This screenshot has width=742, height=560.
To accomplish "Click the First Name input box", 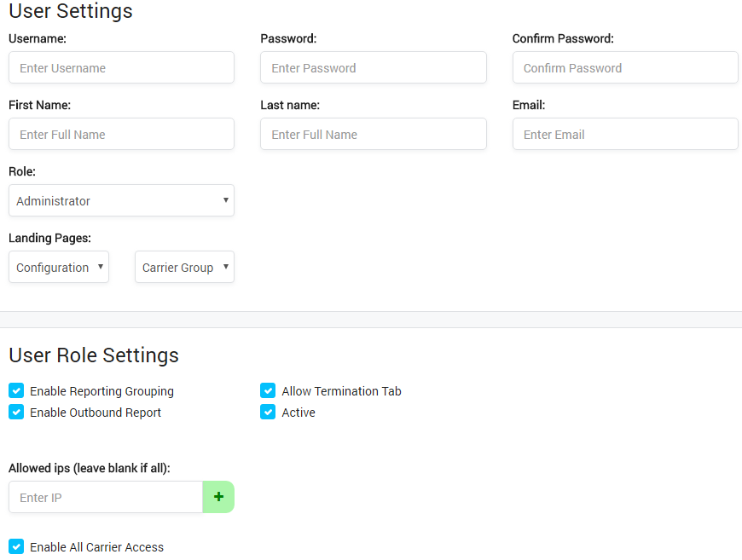I will coord(121,134).
